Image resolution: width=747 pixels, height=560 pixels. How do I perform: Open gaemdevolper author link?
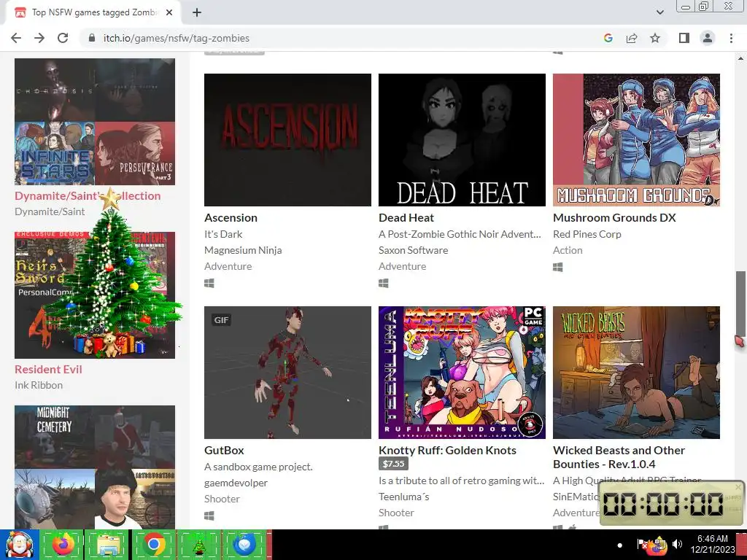coord(236,483)
